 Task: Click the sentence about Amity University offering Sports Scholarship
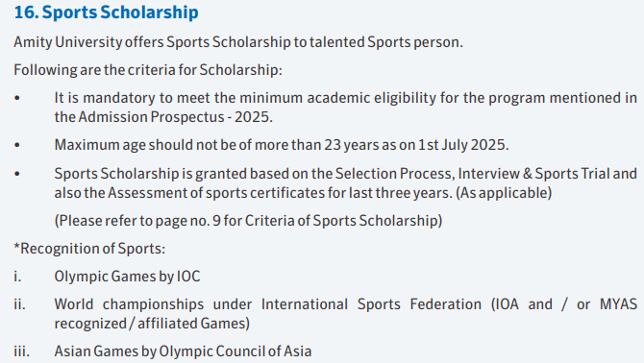[238, 42]
